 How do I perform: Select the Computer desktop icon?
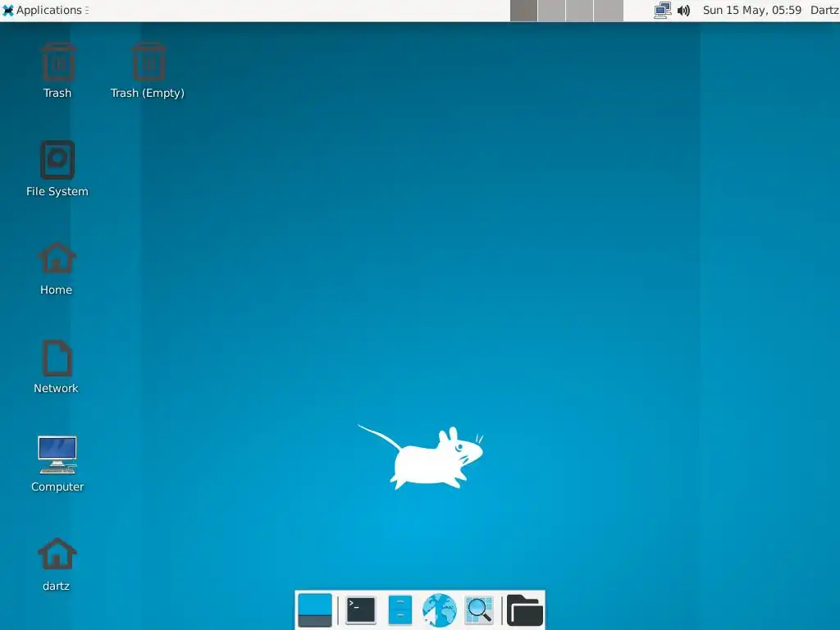[x=57, y=454]
